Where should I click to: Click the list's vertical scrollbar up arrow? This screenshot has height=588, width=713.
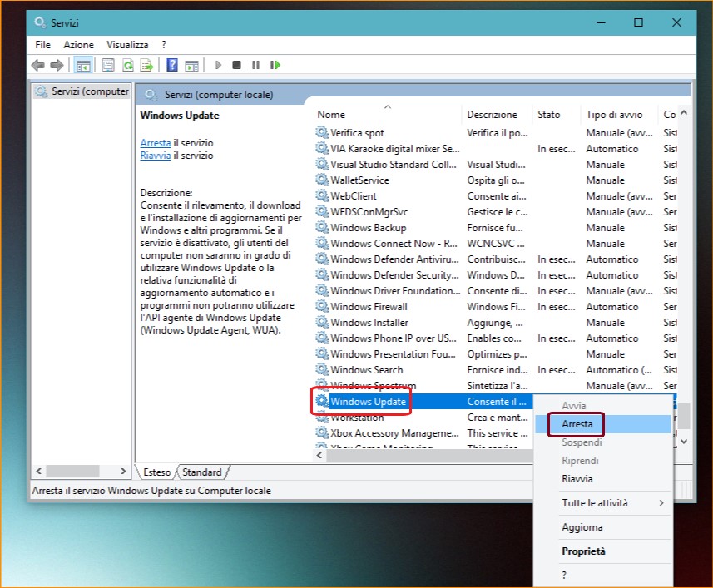683,112
